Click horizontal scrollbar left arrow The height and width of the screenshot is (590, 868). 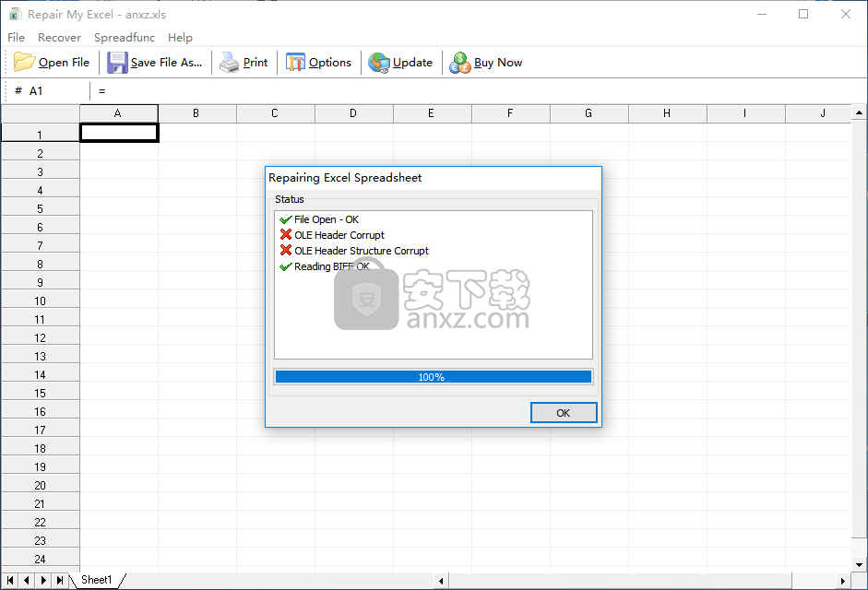(441, 581)
